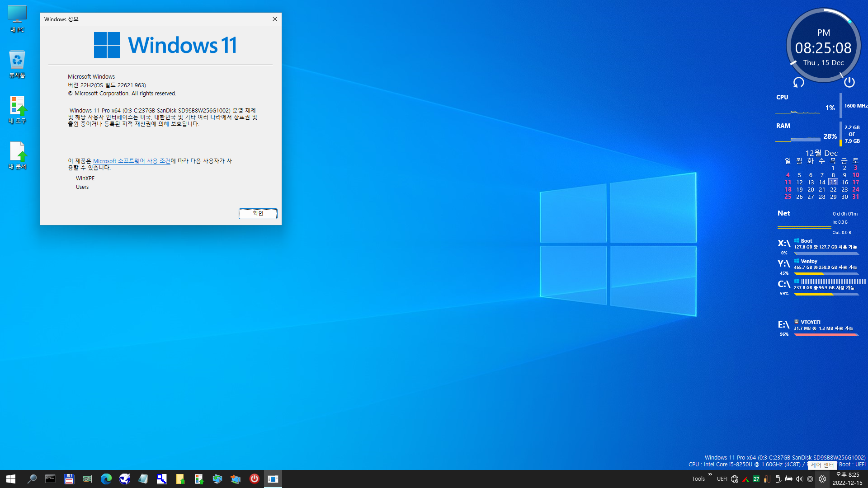Open the magnifier search icon in taskbar
The image size is (868, 488).
click(x=32, y=479)
